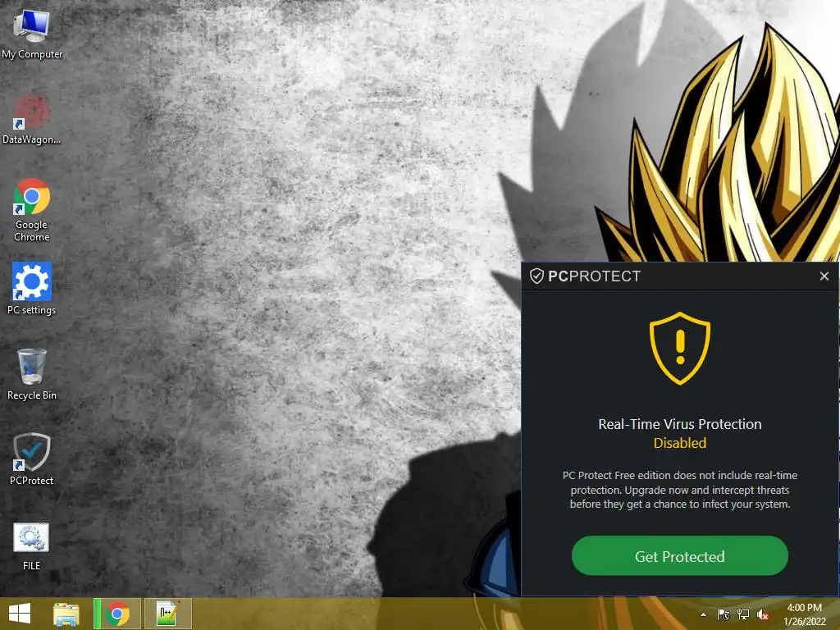Open the clock showing 4:00 PM

pos(804,614)
